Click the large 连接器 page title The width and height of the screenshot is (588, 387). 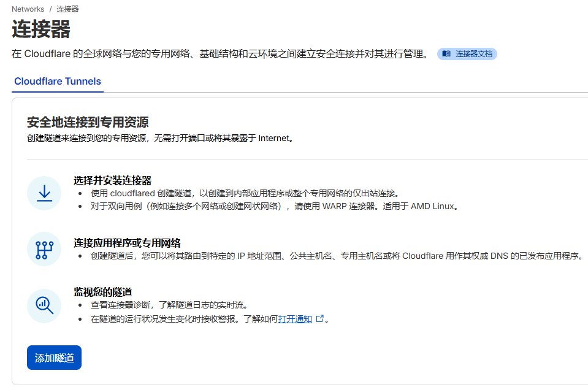(41, 29)
